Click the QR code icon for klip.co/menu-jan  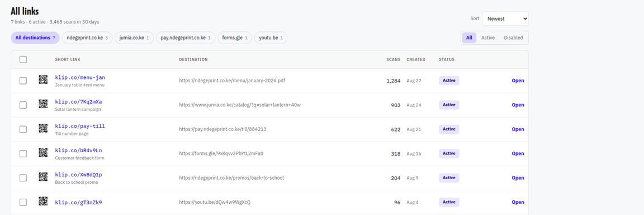[43, 80]
